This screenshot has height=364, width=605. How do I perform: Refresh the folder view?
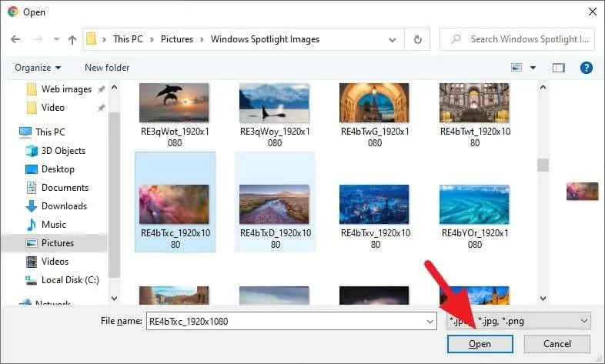(417, 39)
